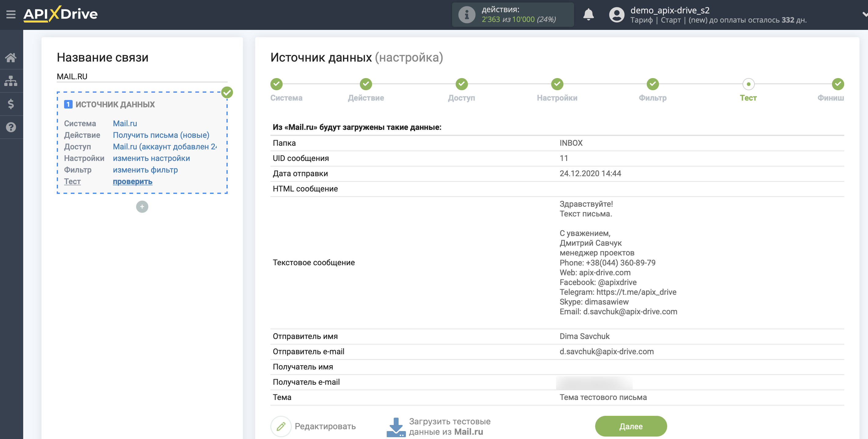This screenshot has height=439, width=868.
Task: Click the ApiX-Drive logo
Action: pos(61,14)
